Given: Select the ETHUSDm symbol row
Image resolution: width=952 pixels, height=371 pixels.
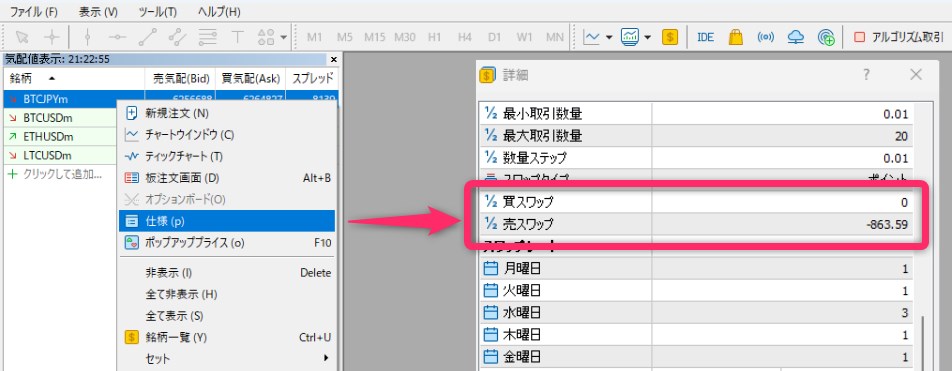Looking at the screenshot, I should tap(60, 136).
